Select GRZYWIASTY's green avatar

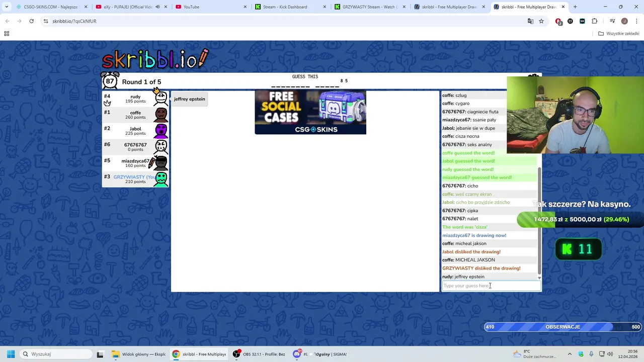(x=161, y=179)
